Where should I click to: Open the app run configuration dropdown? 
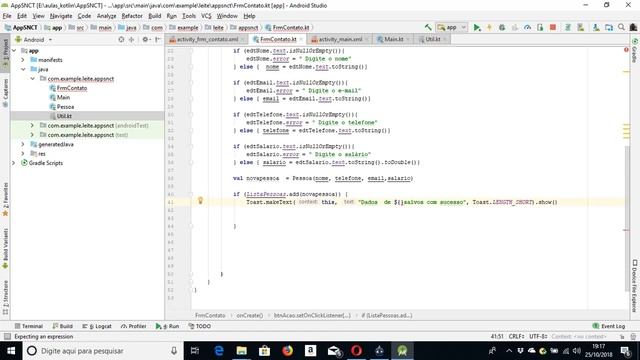(x=451, y=27)
